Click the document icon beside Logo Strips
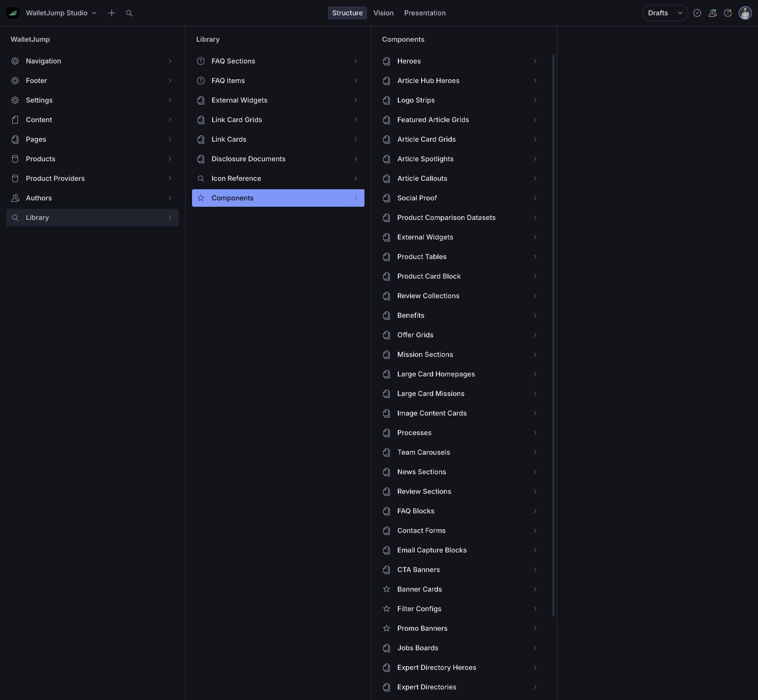This screenshot has height=700, width=758. pos(387,100)
